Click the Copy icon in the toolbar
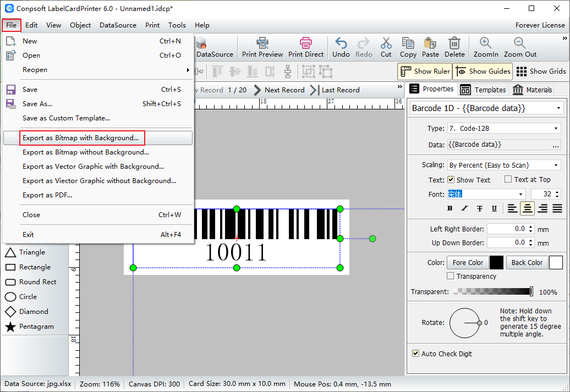The height and width of the screenshot is (392, 570). click(x=408, y=43)
